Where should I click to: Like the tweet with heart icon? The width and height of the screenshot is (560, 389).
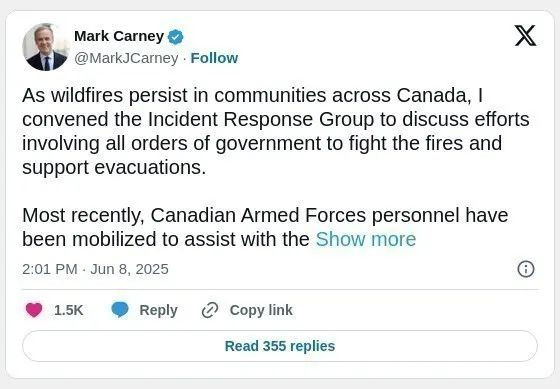tap(34, 310)
